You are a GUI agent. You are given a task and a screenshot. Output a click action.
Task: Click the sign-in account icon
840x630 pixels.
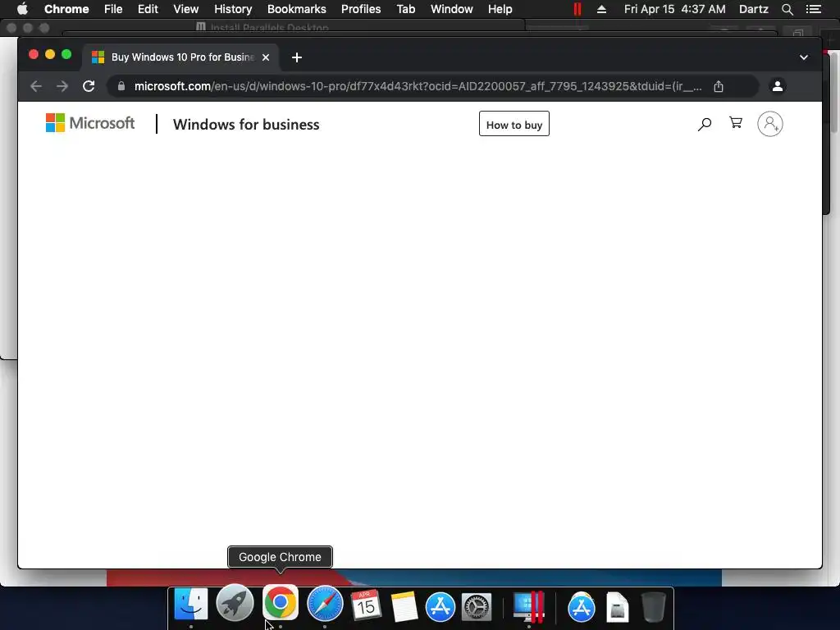[769, 124]
